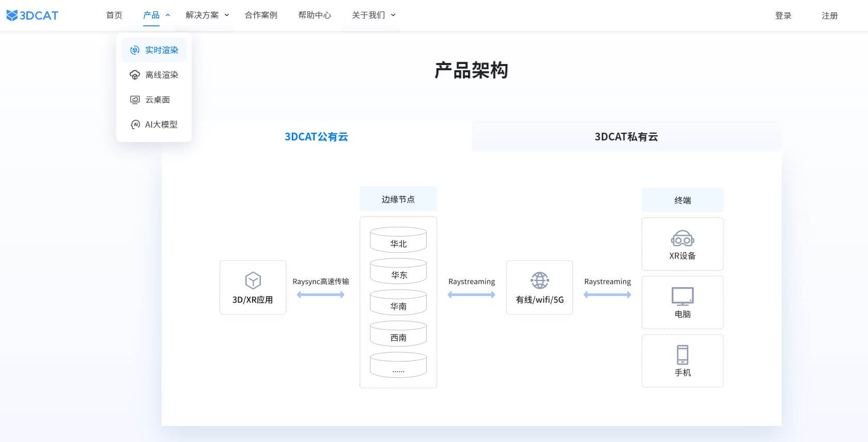The height and width of the screenshot is (442, 868).
Task: Click the 3D/XR应用 label
Action: pyautogui.click(x=253, y=299)
